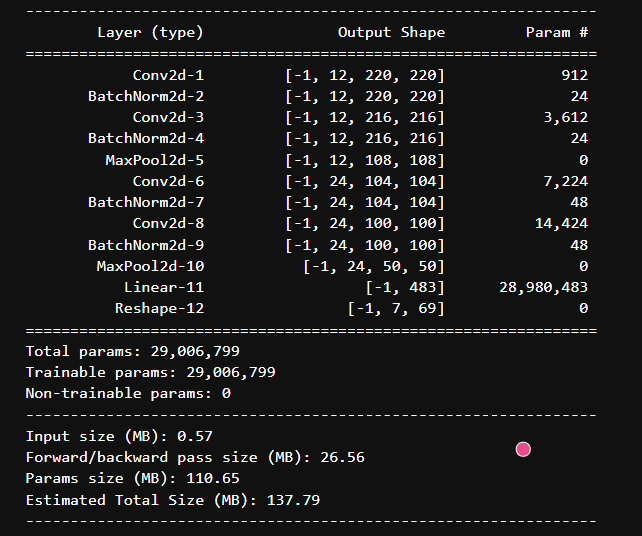The image size is (642, 536).
Task: Click the 28,980,483 parameter count
Action: pos(543,287)
